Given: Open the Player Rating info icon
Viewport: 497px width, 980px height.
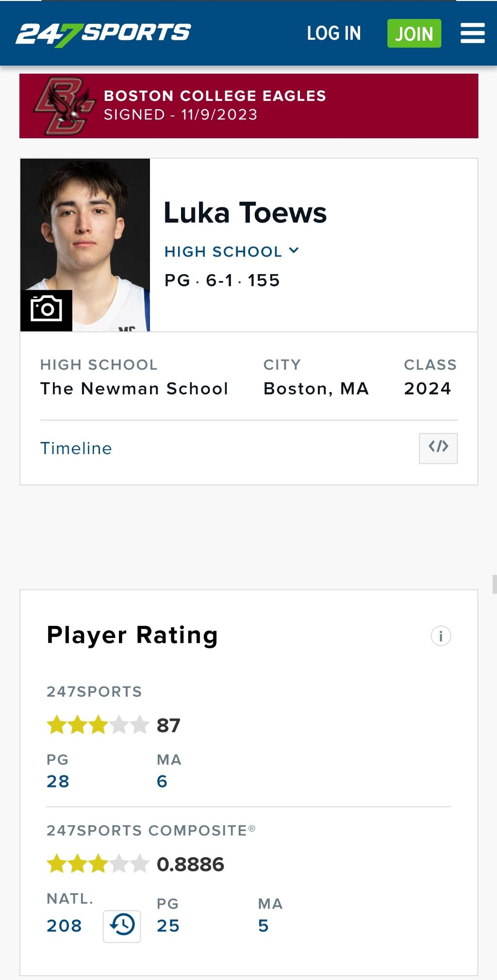Looking at the screenshot, I should click(x=441, y=636).
